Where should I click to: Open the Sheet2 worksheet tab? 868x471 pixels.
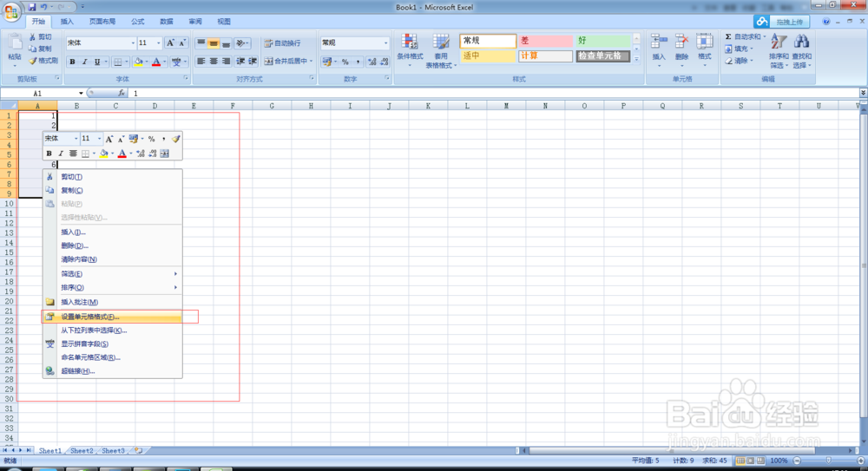click(x=82, y=450)
